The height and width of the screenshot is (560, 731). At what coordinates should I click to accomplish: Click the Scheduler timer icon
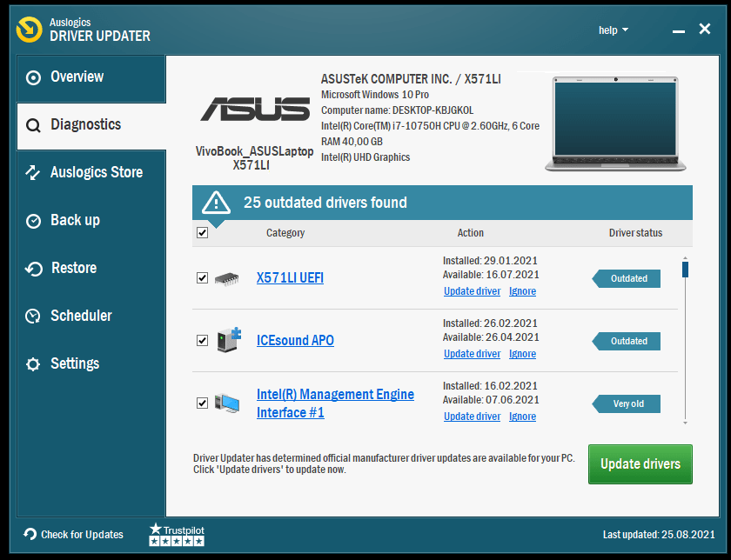pyautogui.click(x=33, y=317)
